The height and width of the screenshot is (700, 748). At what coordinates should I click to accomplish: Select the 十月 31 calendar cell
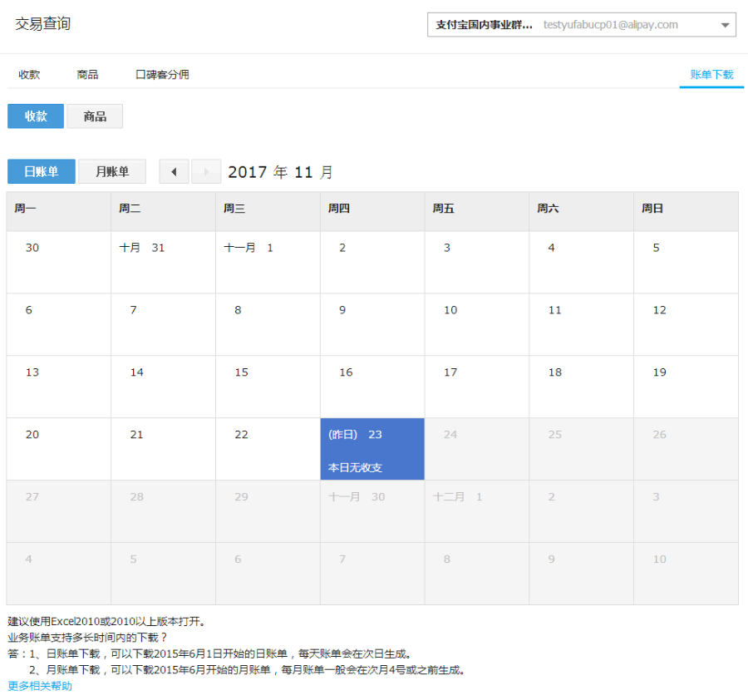[x=163, y=263]
